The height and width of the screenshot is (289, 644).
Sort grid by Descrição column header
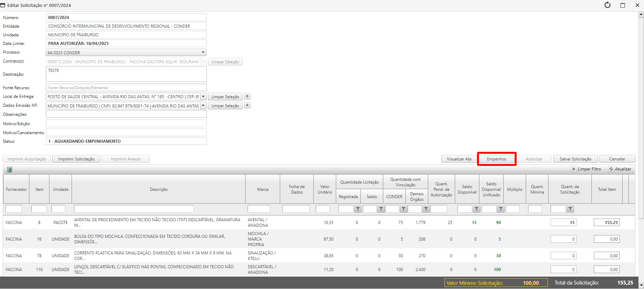coord(158,189)
